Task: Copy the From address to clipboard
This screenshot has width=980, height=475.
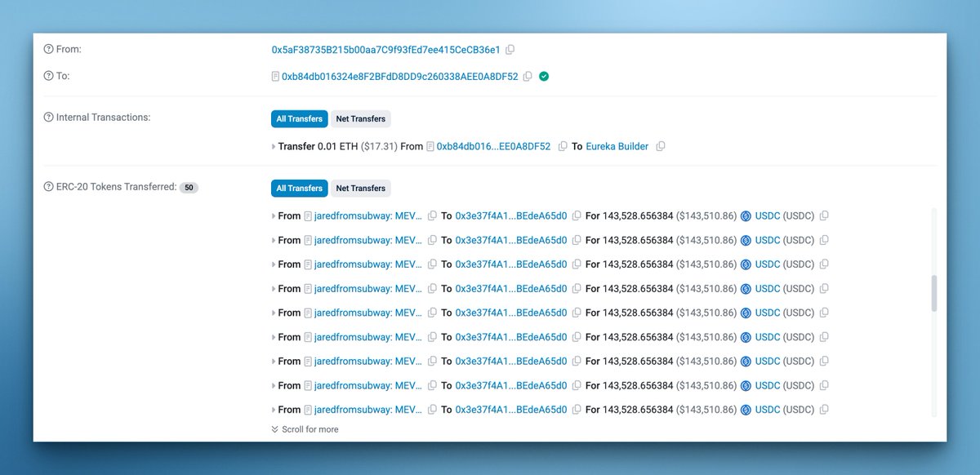Action: point(510,50)
